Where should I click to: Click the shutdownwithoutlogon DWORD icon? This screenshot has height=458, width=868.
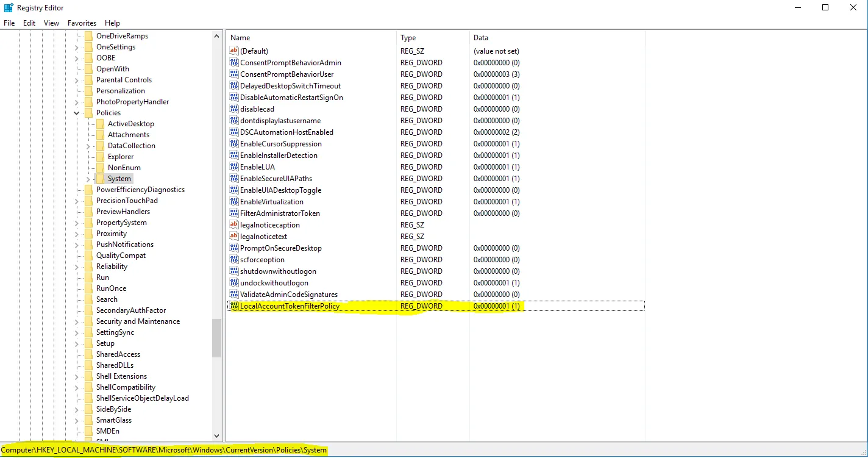coord(234,271)
